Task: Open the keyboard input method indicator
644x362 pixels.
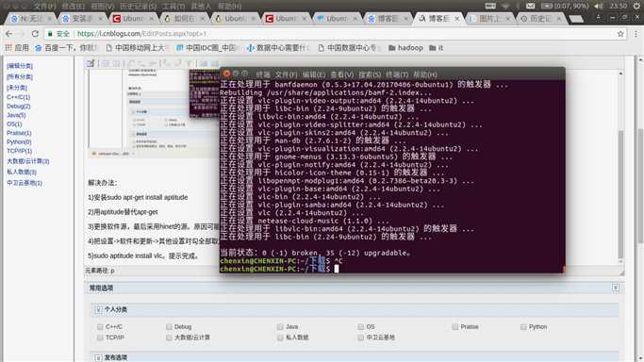Action: tap(490, 6)
